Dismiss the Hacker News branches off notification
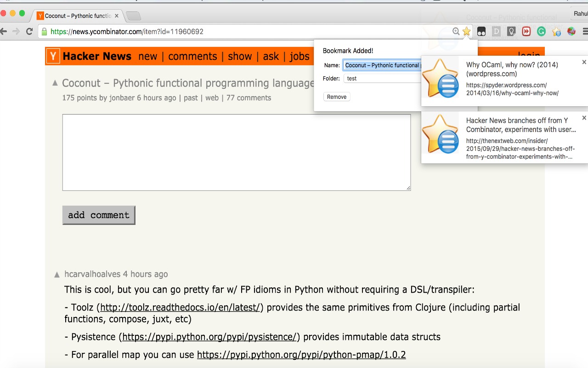 pyautogui.click(x=584, y=118)
